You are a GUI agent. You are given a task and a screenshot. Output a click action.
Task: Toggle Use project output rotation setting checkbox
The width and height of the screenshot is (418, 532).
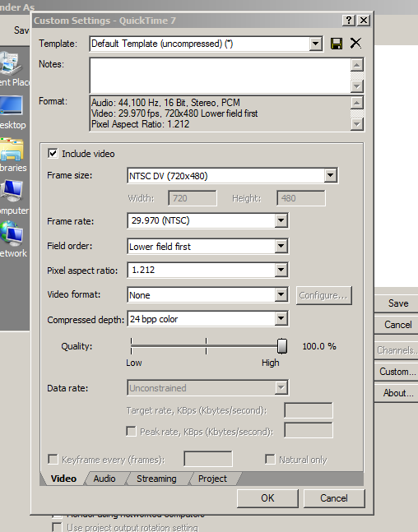(58, 527)
